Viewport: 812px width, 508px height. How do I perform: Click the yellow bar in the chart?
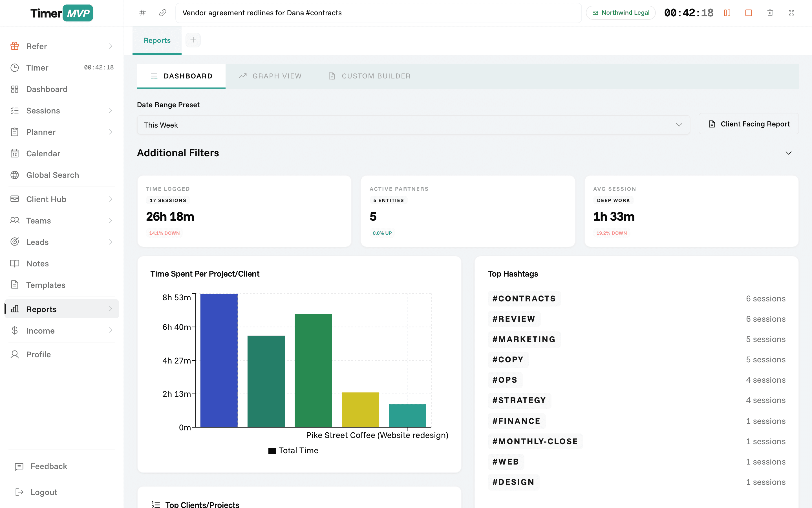[360, 410]
